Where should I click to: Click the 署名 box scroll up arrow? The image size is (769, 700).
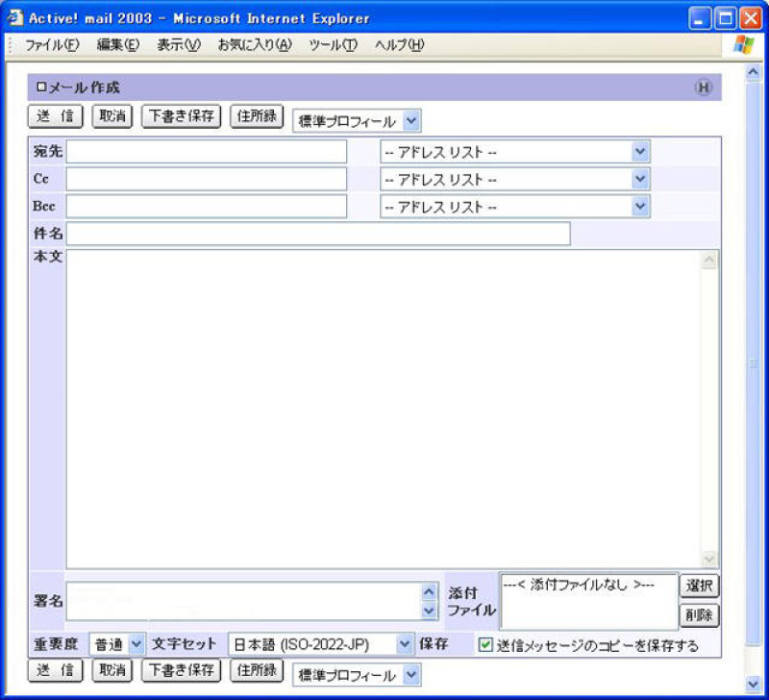click(x=429, y=592)
